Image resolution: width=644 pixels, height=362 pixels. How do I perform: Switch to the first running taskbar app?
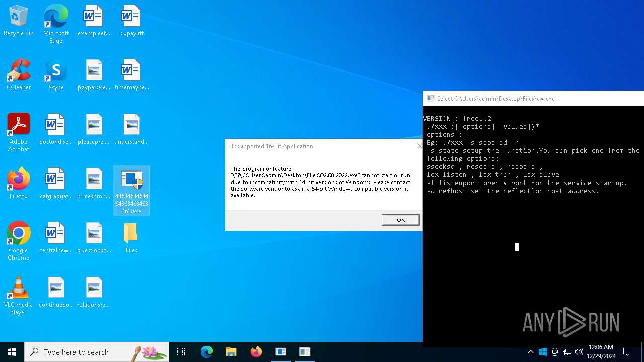(280, 352)
